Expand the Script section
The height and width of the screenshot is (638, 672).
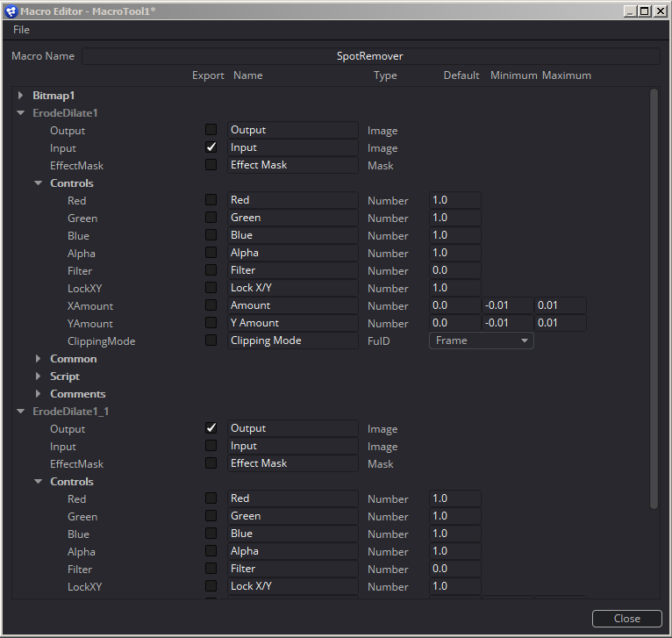[x=39, y=376]
